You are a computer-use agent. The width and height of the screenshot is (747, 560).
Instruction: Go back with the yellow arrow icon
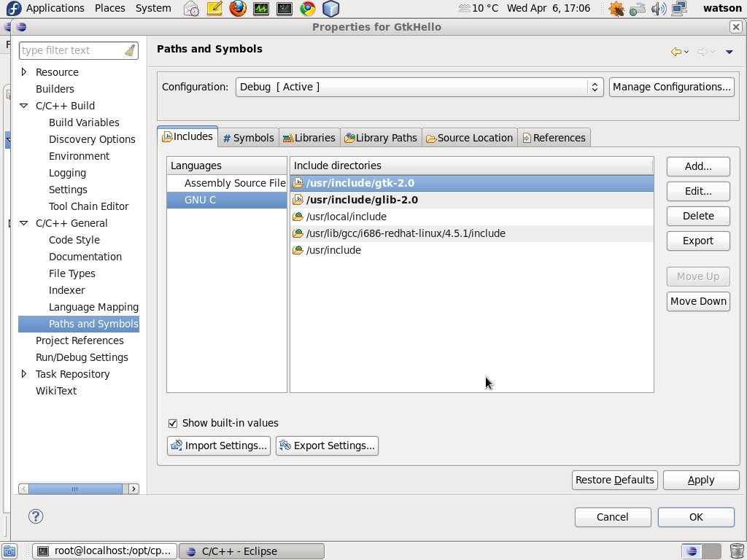(676, 52)
